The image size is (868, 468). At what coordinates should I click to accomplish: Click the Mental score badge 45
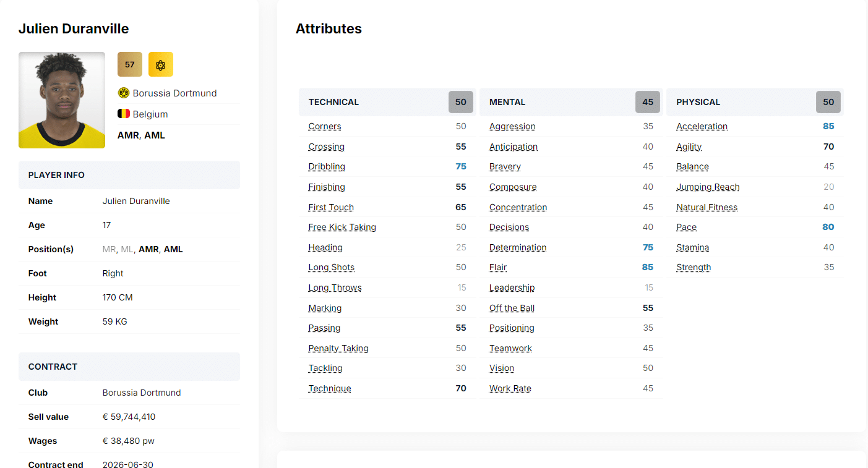pyautogui.click(x=648, y=102)
